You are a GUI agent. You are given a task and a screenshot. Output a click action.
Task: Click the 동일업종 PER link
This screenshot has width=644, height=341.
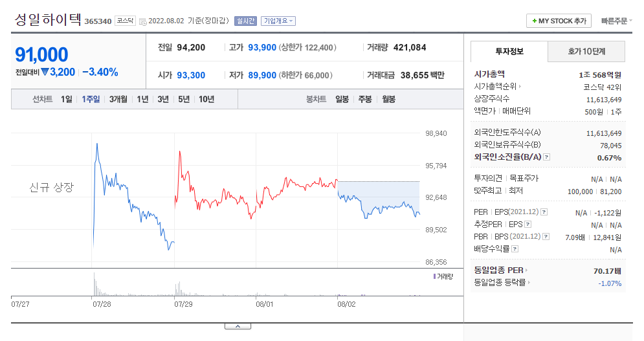498,270
